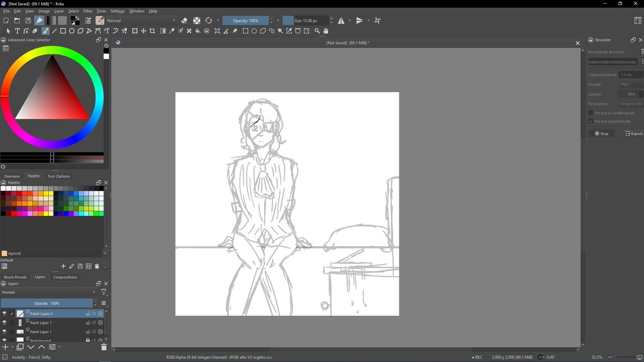Open the brush editor settings

[88, 20]
